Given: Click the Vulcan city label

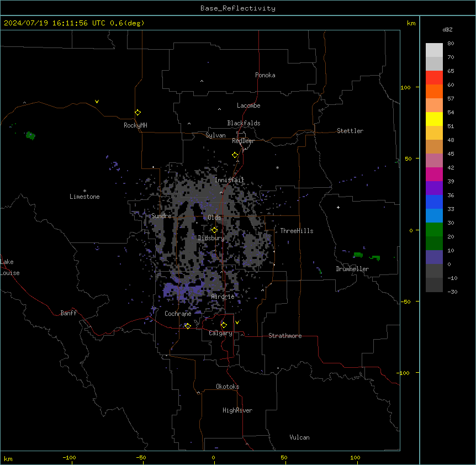Looking at the screenshot, I should pos(299,437).
